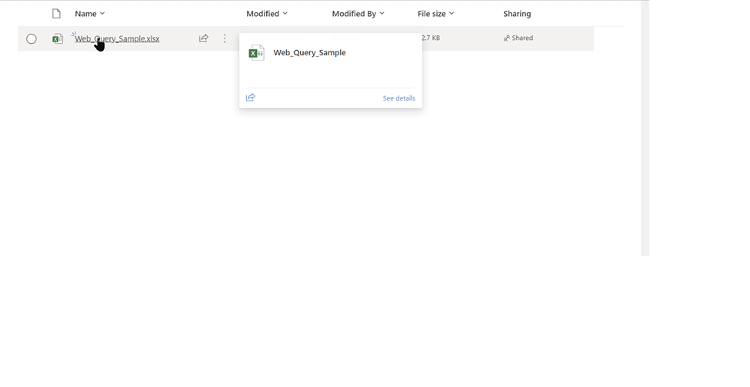This screenshot has width=750, height=387.
Task: Click the Shared people icon in Sharing column
Action: point(507,38)
